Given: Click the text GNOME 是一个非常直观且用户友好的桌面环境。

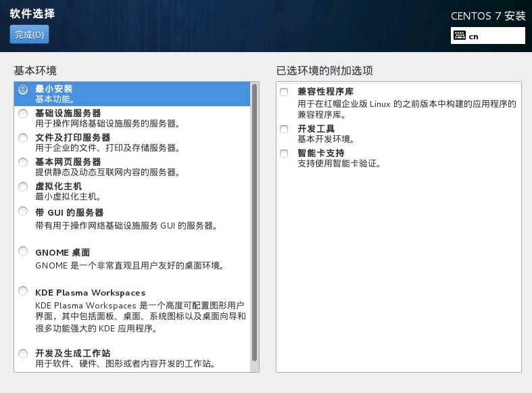Looking at the screenshot, I should point(130,265).
